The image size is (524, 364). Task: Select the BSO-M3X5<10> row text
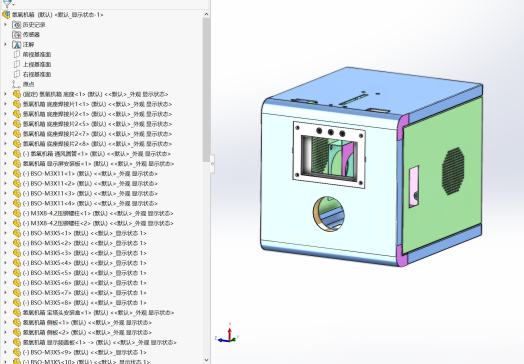86,362
